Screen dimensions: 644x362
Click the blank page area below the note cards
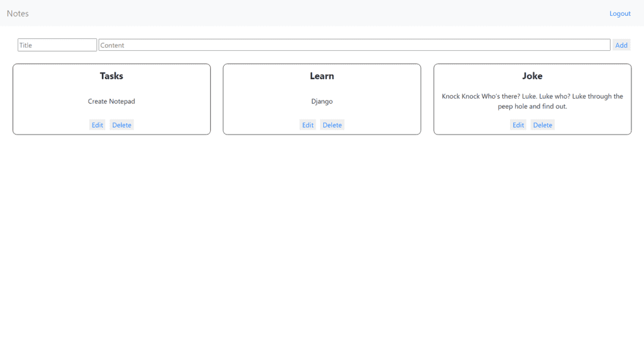click(x=322, y=251)
